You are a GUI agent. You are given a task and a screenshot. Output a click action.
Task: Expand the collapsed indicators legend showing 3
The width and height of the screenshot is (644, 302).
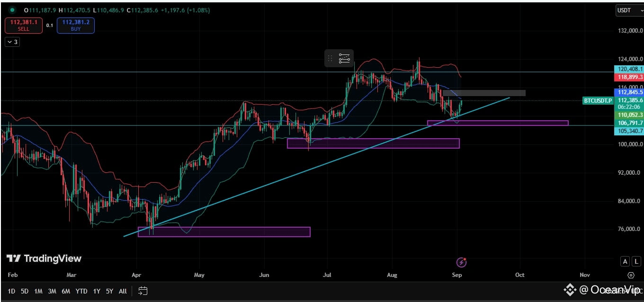12,42
